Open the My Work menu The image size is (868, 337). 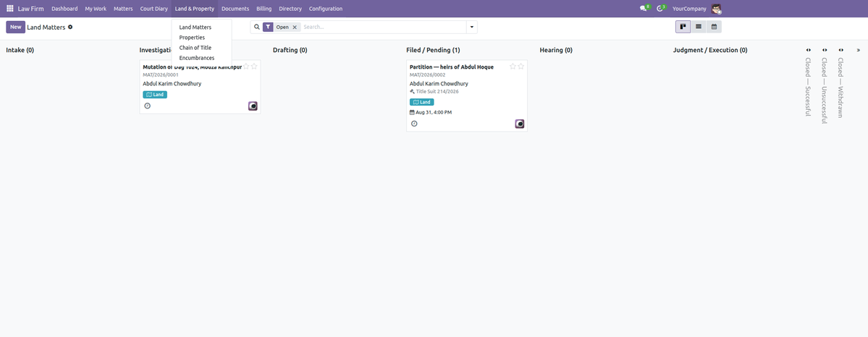click(x=96, y=9)
